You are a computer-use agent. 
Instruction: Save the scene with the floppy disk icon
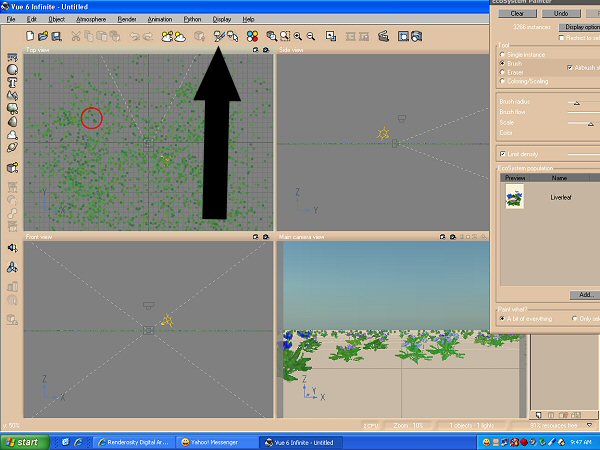(56, 36)
